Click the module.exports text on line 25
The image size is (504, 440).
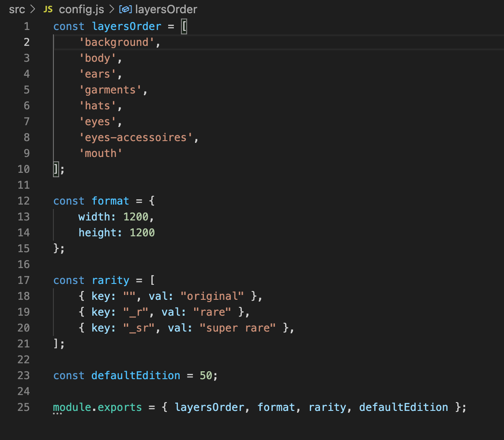point(97,407)
